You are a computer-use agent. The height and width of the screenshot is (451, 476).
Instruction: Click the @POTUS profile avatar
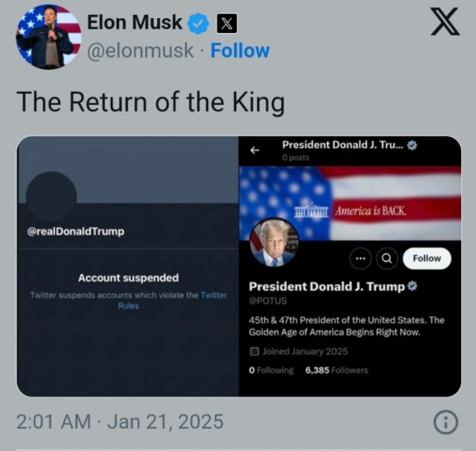pyautogui.click(x=274, y=242)
